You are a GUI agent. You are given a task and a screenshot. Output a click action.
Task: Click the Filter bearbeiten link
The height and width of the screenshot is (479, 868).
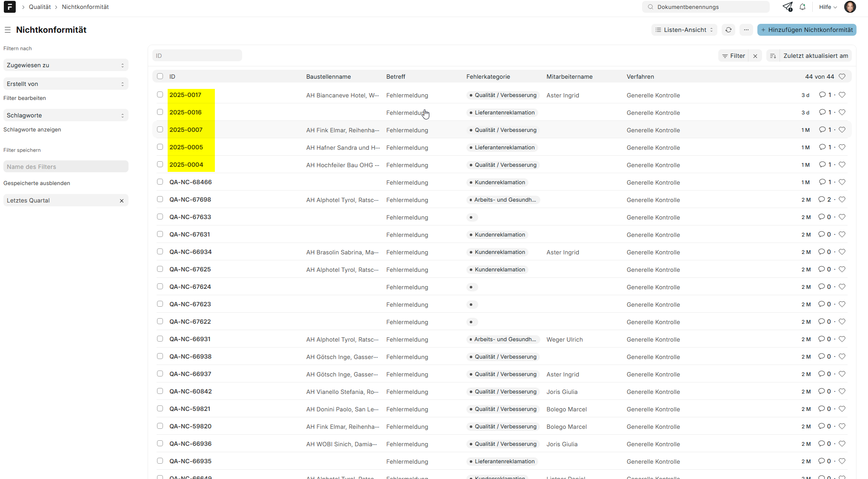point(25,98)
